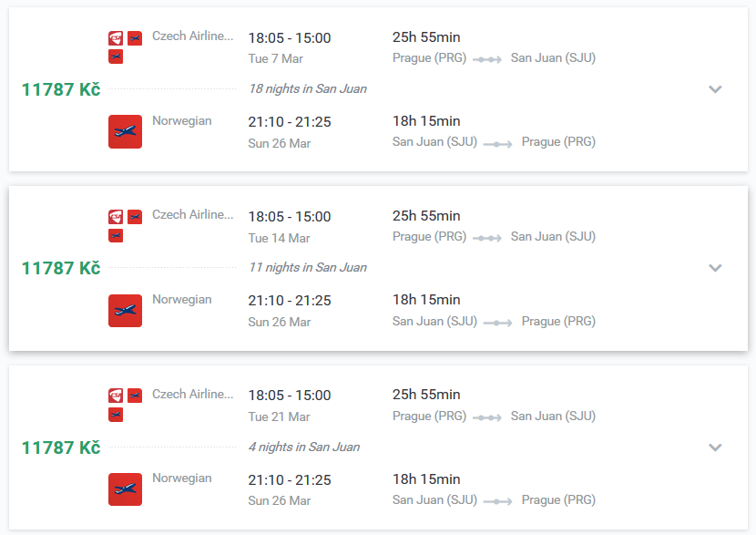Click Czech Airlines logo in Tue 7 Mar flight

click(x=116, y=38)
